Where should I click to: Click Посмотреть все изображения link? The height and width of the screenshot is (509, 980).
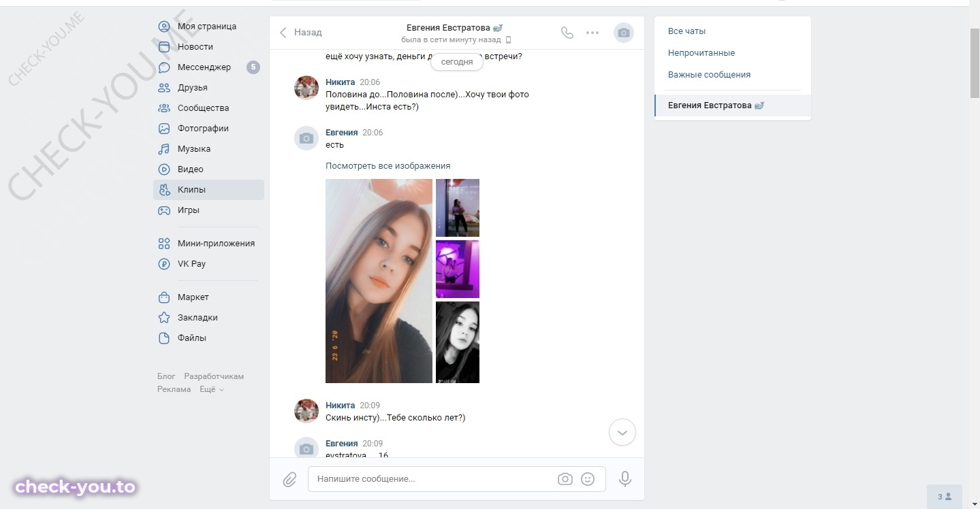388,166
